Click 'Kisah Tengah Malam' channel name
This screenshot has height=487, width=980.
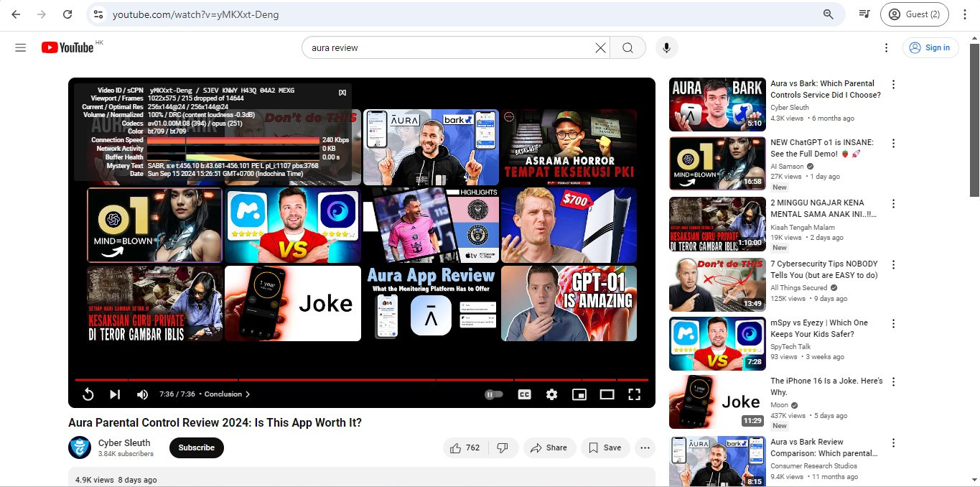tap(804, 227)
